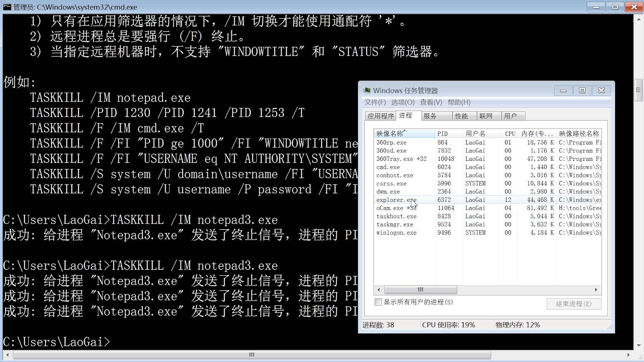
Task: Click the cmd.exe icon in the console title bar
Action: [x=6, y=7]
